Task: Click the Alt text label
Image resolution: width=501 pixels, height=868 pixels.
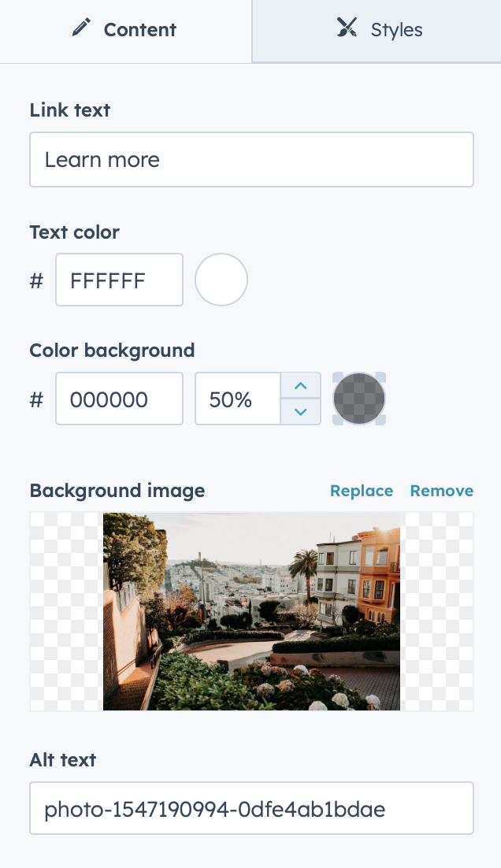Action: pos(62,760)
